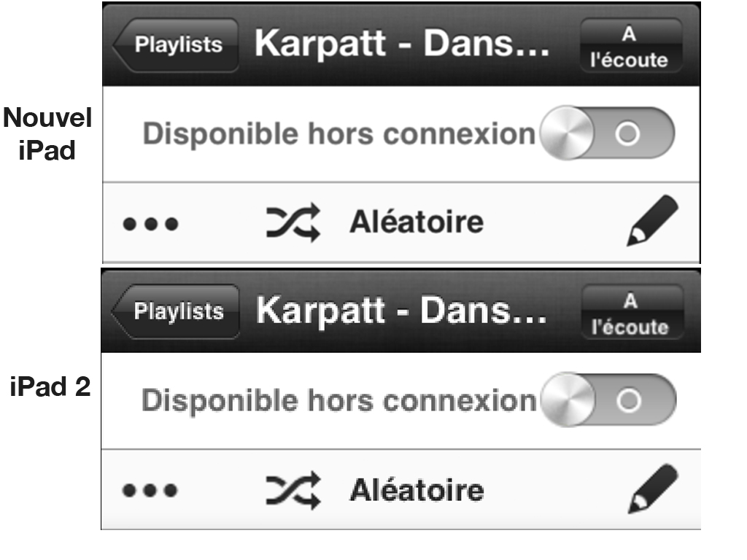Tap the Playlists back button in iPad 2 panel
Viewport: 747px width, 560px height.
coord(175,312)
